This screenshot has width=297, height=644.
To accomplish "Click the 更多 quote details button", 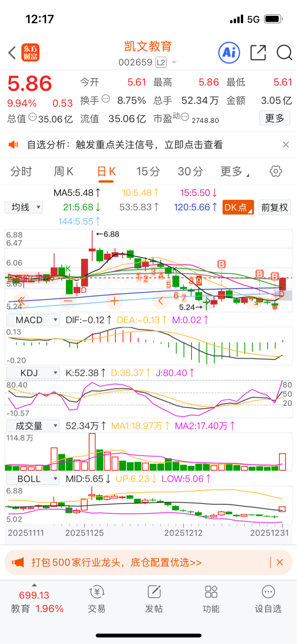I will click(275, 118).
